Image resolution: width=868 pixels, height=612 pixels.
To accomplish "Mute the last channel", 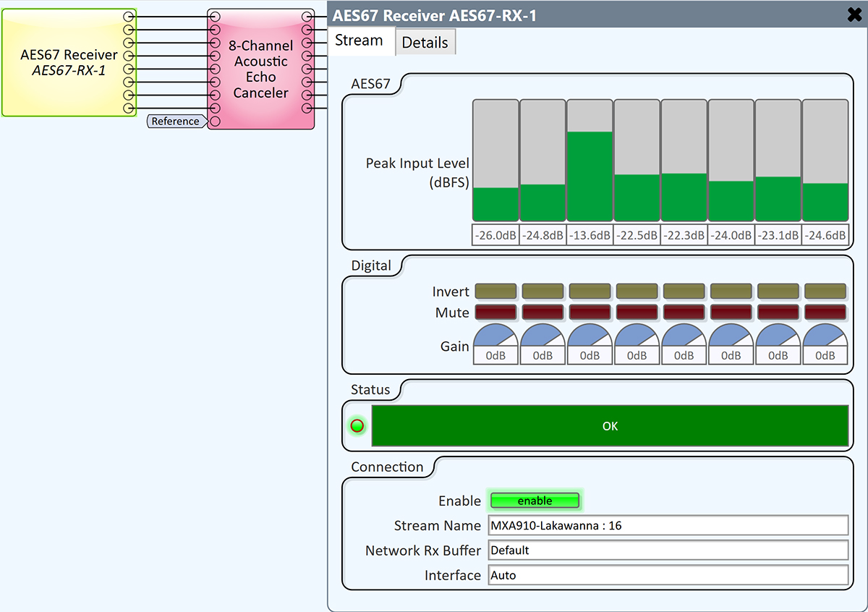I will [825, 313].
